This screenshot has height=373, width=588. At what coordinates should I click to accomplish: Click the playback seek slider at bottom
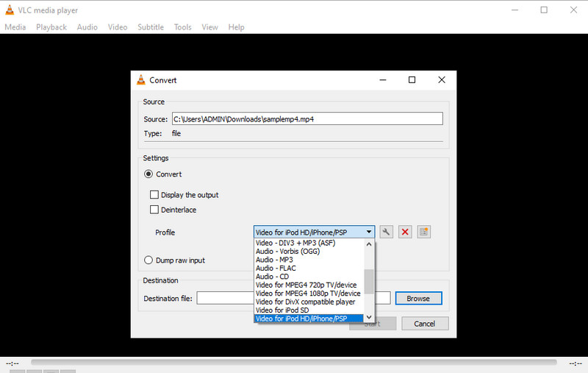pyautogui.click(x=294, y=363)
